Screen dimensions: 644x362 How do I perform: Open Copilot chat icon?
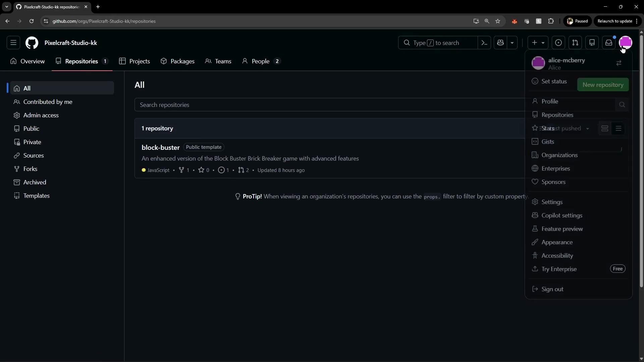click(500, 43)
